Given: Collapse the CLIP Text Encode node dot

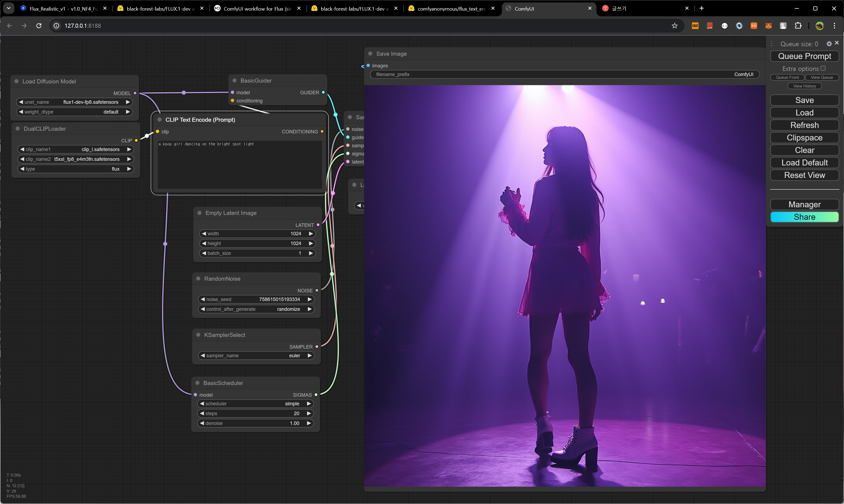Looking at the screenshot, I should coord(159,120).
